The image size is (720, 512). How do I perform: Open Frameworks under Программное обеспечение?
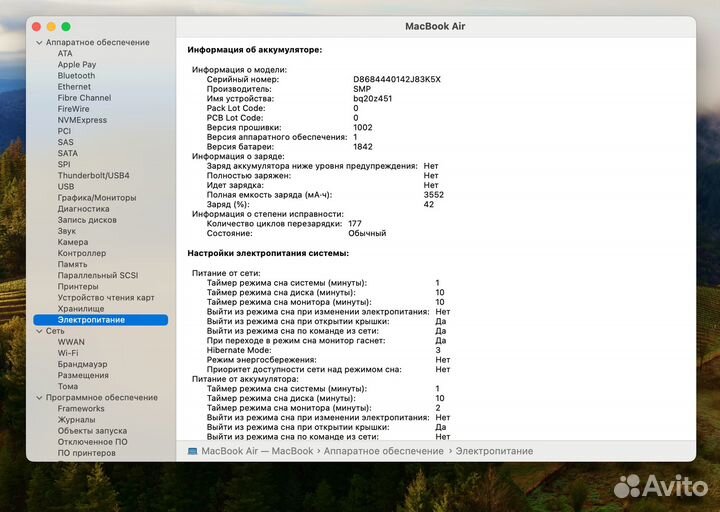click(x=81, y=409)
